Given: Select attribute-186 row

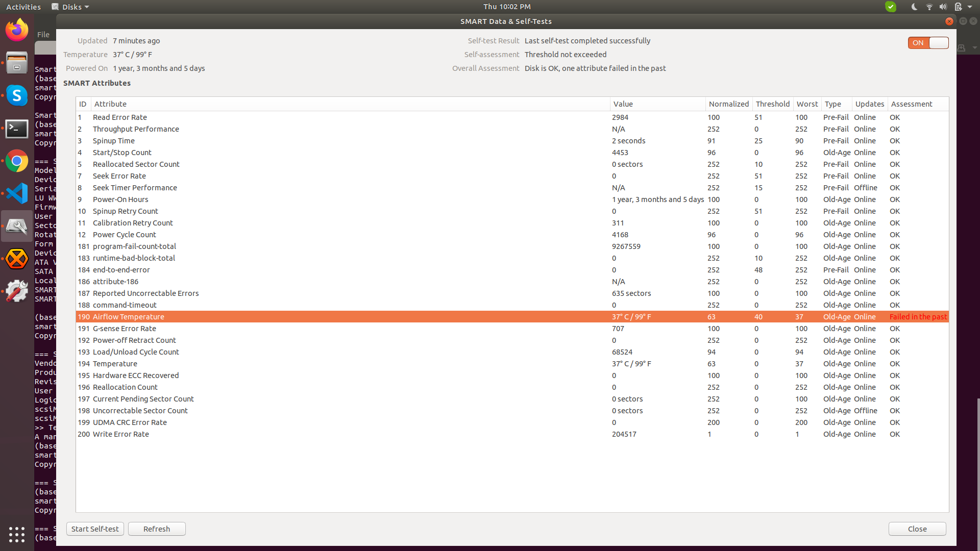Looking at the screenshot, I should (512, 282).
